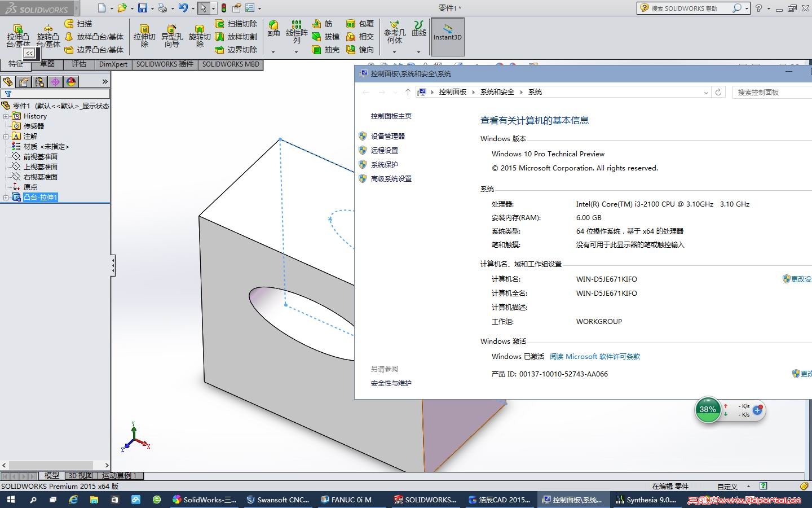Open the ConfigurationManager tab icon

pos(39,82)
